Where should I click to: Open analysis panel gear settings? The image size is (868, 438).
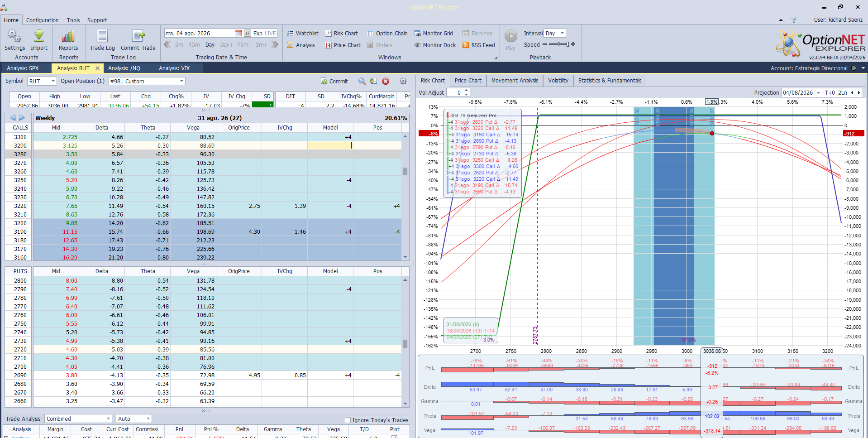pyautogui.click(x=403, y=81)
